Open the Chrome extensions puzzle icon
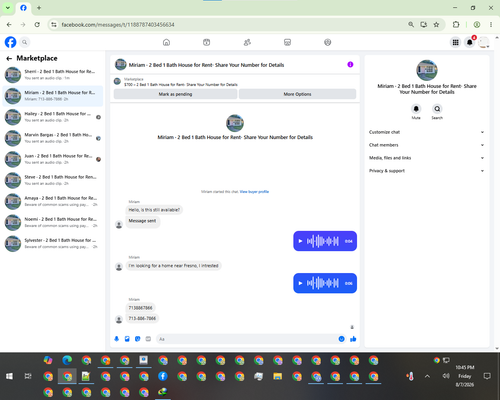 (x=456, y=25)
